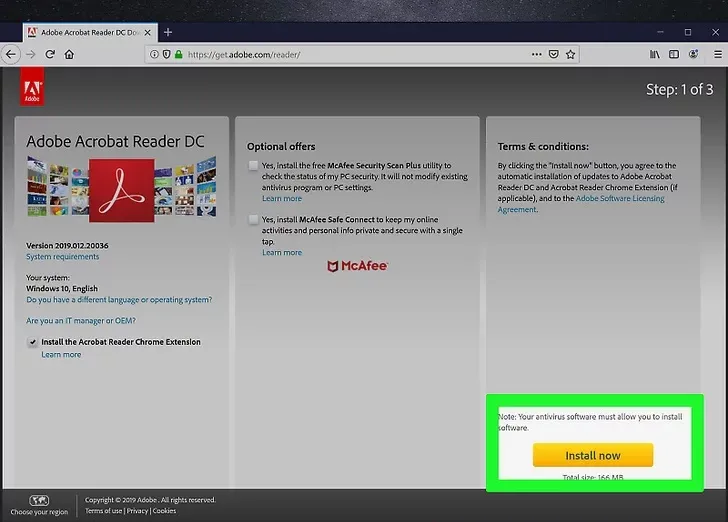Check the McAfee Security Scan Plus offer
The image size is (728, 522).
click(253, 165)
